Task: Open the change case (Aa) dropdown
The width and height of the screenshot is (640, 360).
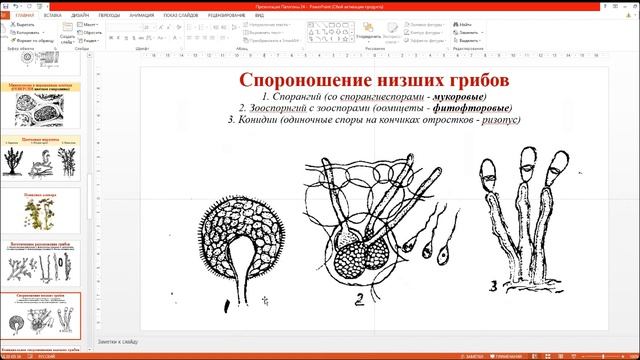Action: tap(161, 38)
